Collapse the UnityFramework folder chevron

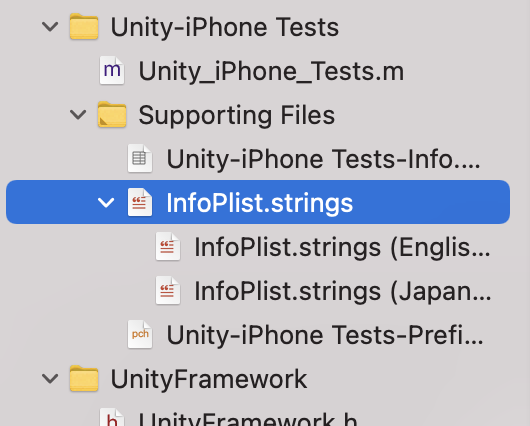(50, 378)
